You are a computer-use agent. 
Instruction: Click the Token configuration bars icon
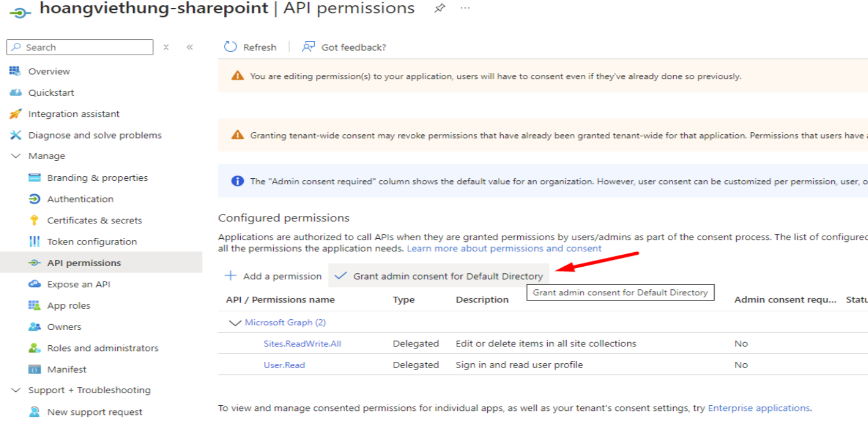[35, 241]
